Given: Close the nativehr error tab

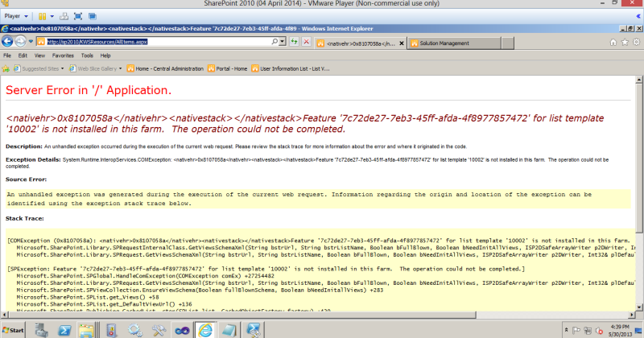Looking at the screenshot, I should [x=402, y=43].
